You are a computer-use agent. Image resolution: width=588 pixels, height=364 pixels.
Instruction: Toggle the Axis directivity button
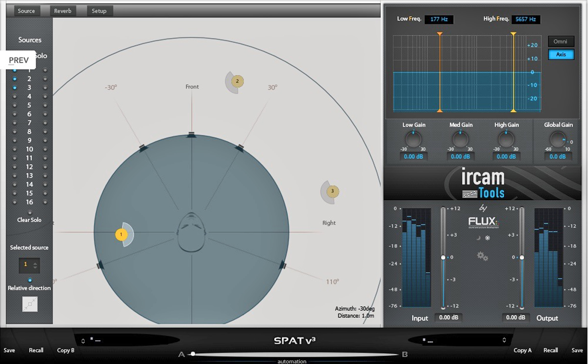(561, 54)
